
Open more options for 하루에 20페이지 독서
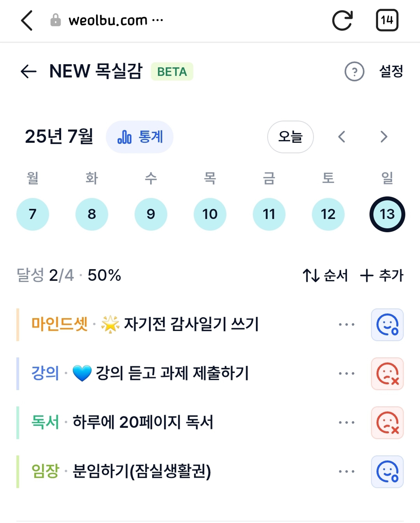[346, 422]
